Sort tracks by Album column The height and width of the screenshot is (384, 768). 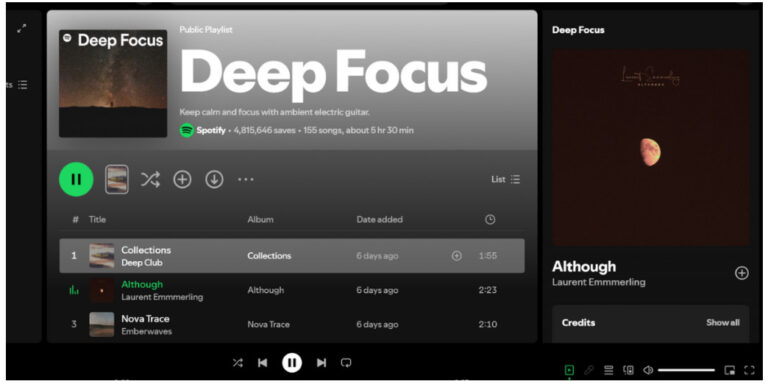click(260, 219)
